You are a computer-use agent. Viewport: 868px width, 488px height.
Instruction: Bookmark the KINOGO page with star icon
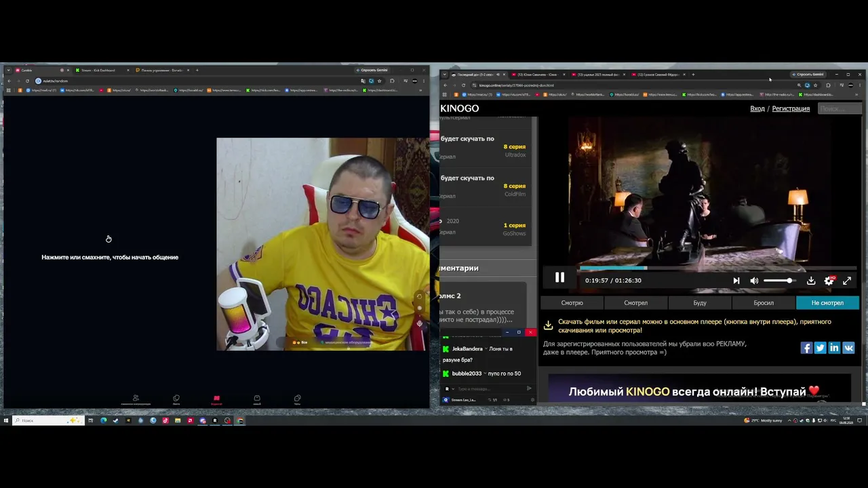815,85
